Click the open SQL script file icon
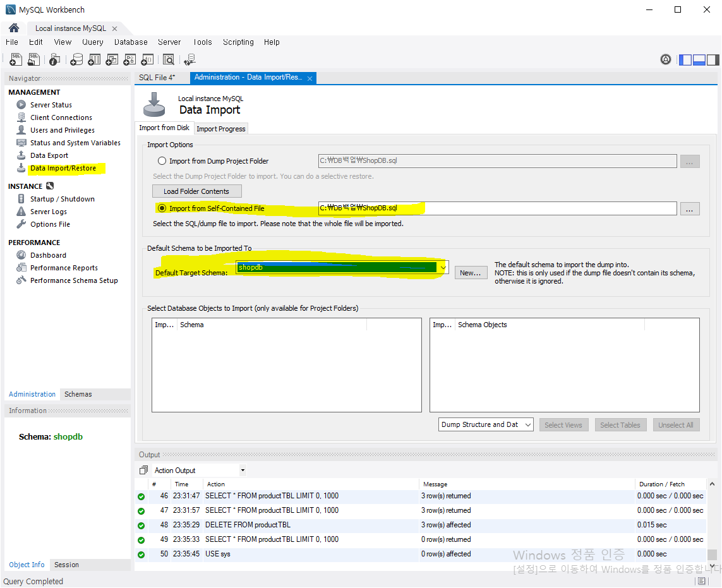 tap(34, 59)
